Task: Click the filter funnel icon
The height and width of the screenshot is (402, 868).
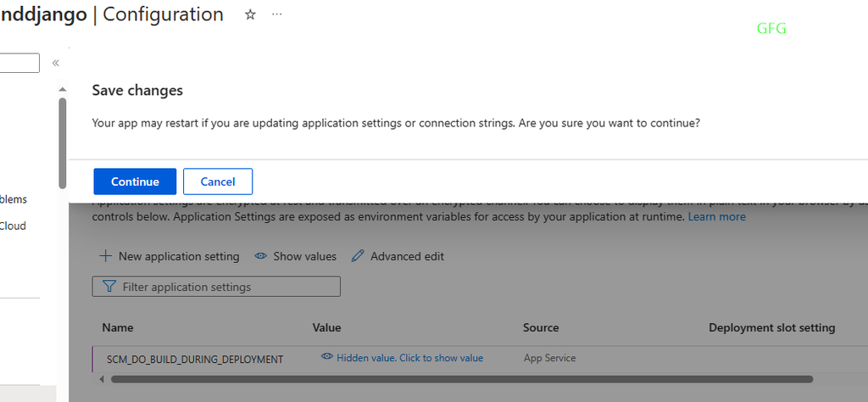Action: (x=108, y=287)
